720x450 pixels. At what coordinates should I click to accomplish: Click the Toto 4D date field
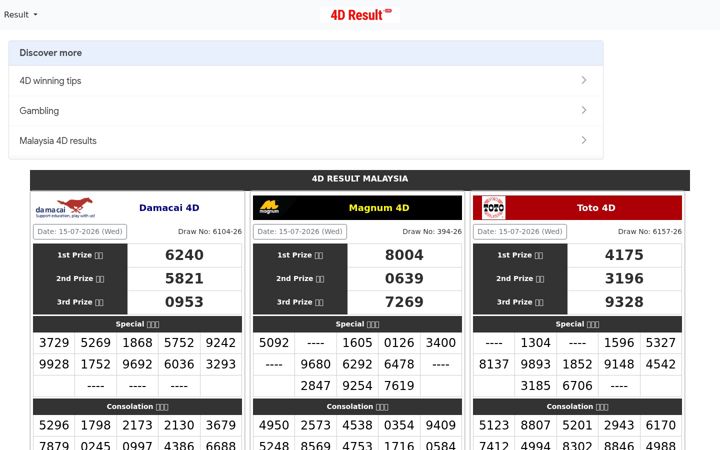click(520, 231)
